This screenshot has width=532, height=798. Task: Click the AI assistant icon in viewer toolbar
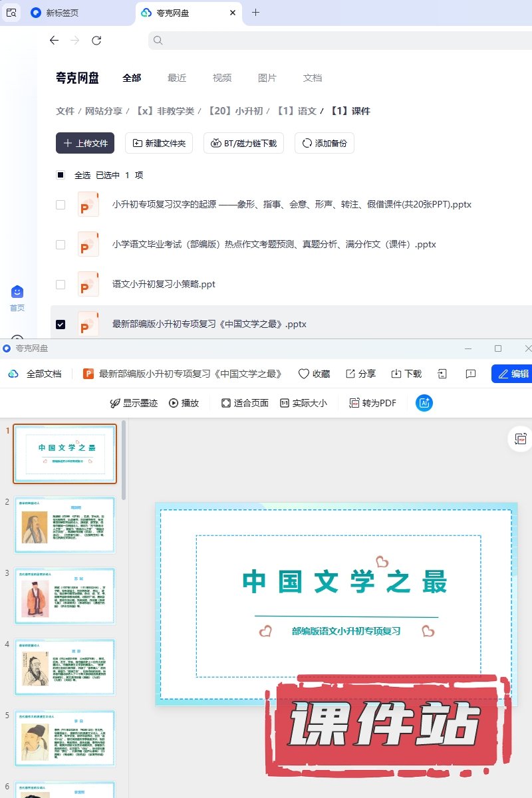424,402
